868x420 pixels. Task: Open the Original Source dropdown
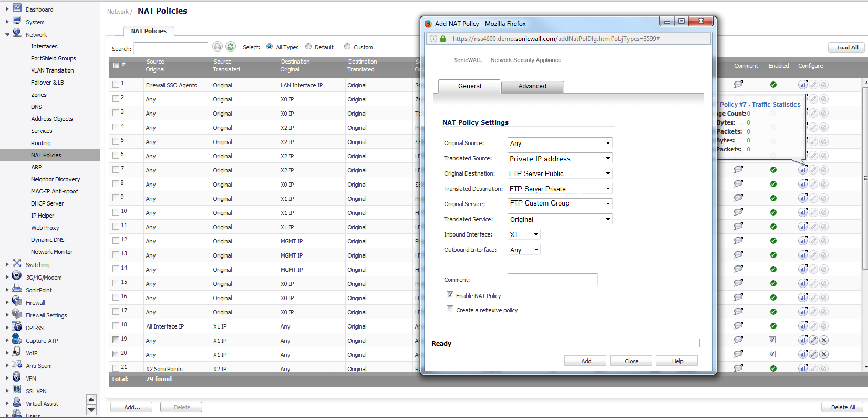coord(560,143)
